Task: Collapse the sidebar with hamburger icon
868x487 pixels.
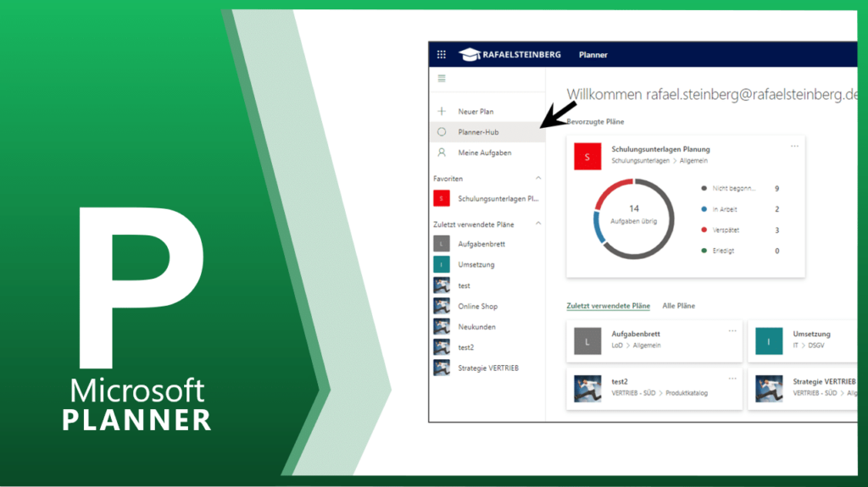Action: coord(441,79)
